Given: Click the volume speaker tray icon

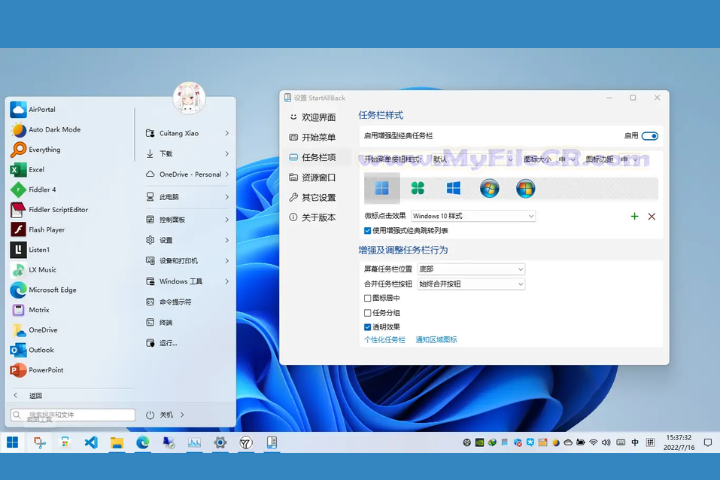Looking at the screenshot, I should (x=606, y=442).
